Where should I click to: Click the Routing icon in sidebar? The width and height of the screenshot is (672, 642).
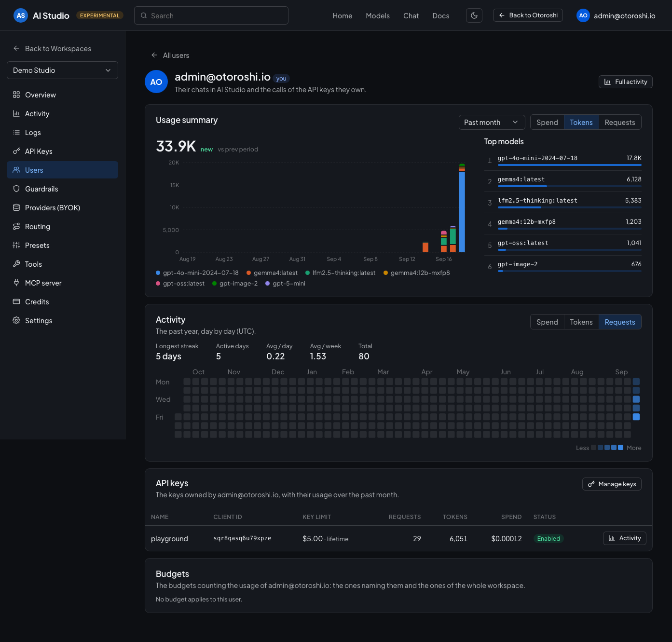[x=16, y=226]
